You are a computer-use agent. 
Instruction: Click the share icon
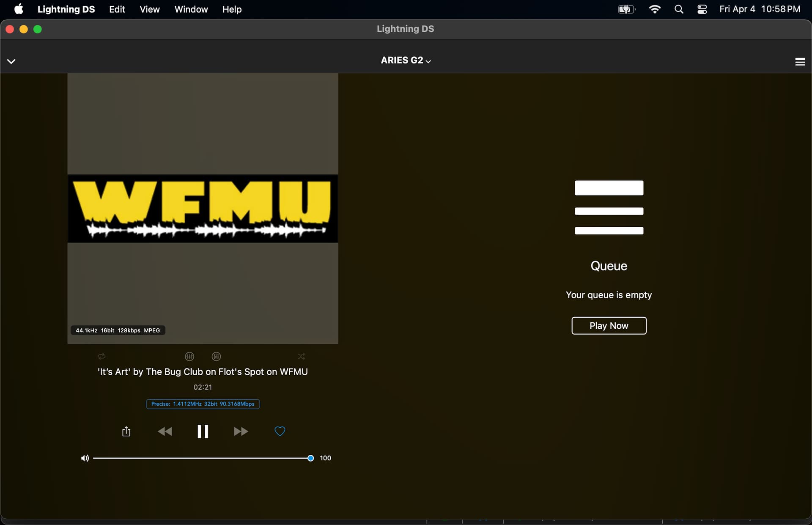coord(126,432)
